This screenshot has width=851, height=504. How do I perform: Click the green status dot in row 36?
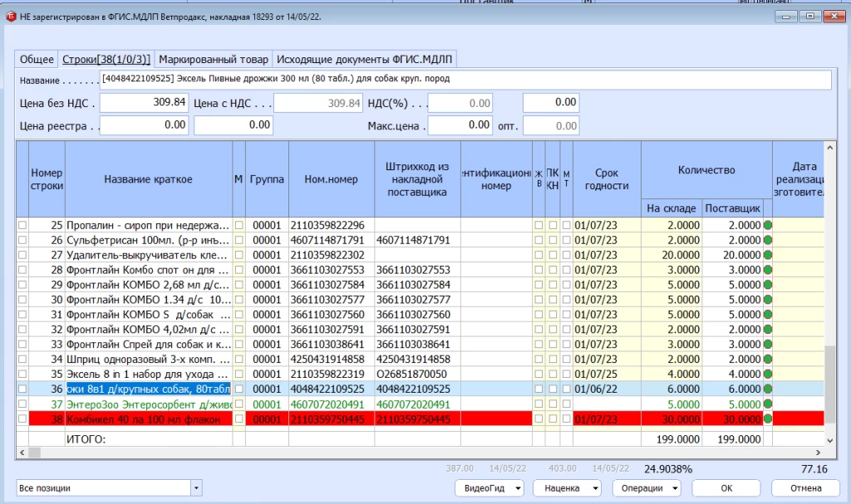[767, 389]
